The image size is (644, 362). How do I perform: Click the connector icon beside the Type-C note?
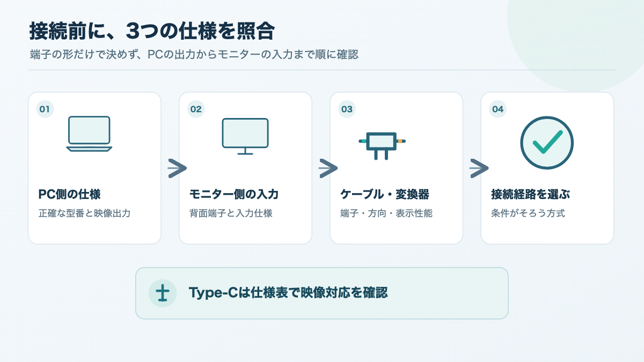[163, 293]
